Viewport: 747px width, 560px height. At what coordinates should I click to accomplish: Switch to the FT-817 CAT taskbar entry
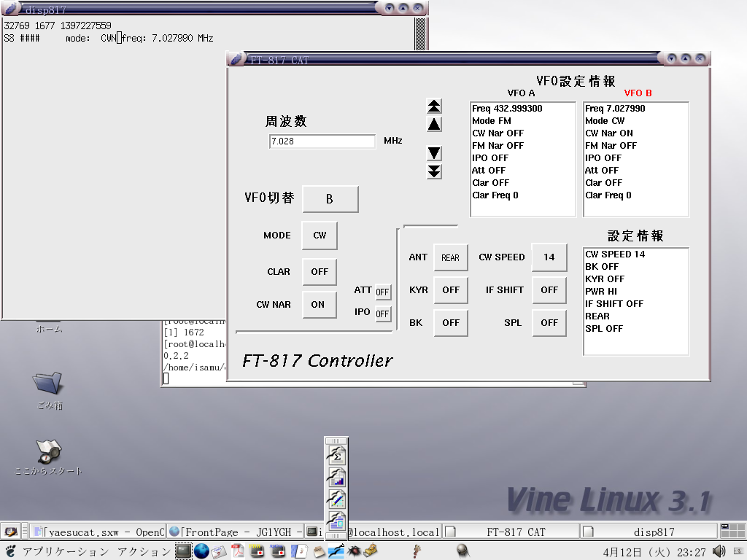pos(511,532)
